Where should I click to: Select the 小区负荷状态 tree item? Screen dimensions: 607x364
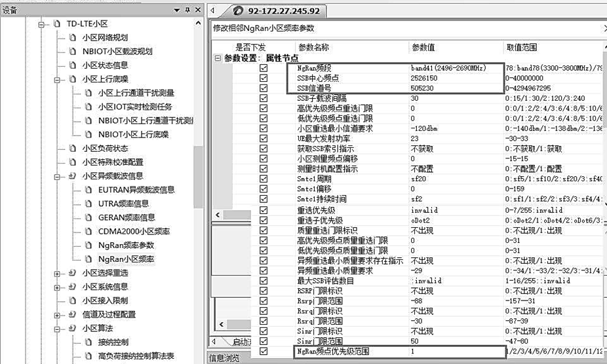[x=105, y=149]
